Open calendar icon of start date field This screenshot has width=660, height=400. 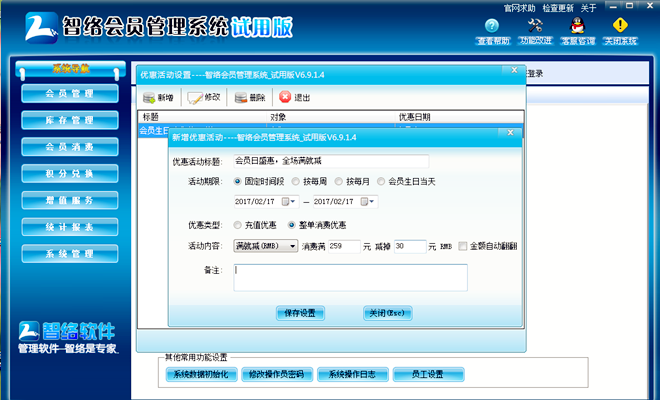(285, 202)
